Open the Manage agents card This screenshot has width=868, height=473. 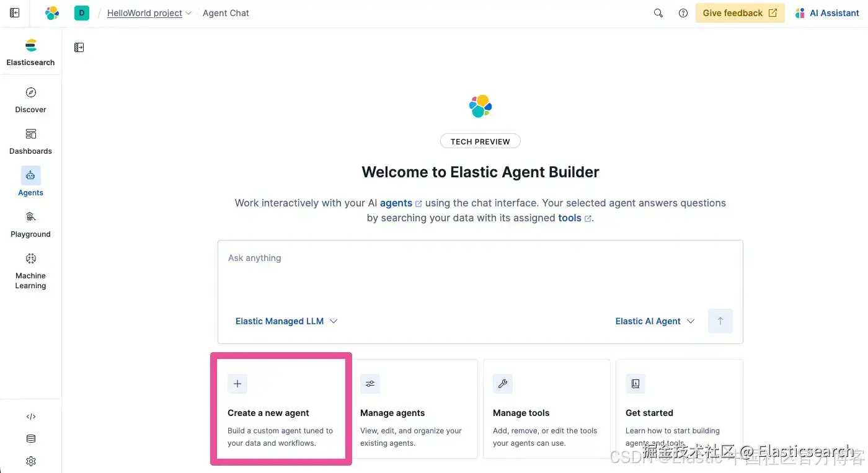point(414,409)
